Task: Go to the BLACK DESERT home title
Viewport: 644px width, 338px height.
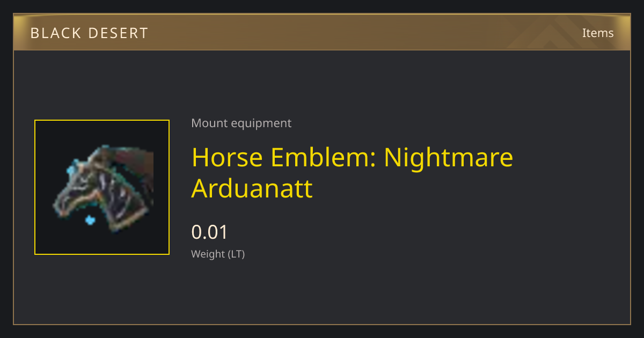Action: 89,33
